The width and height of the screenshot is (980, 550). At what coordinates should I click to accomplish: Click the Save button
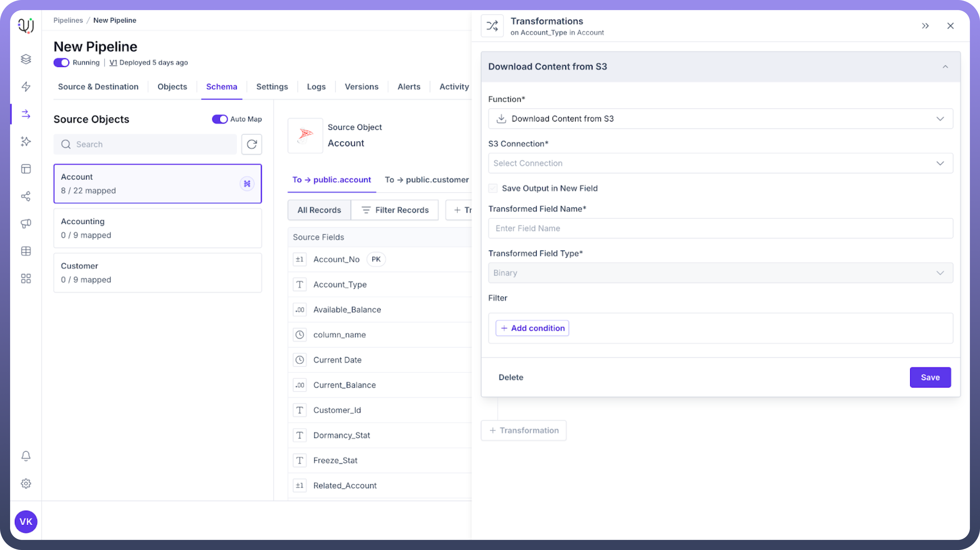click(930, 377)
